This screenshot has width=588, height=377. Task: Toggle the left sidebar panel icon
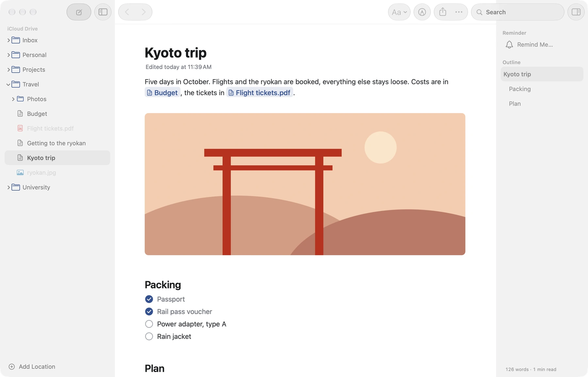pos(103,12)
